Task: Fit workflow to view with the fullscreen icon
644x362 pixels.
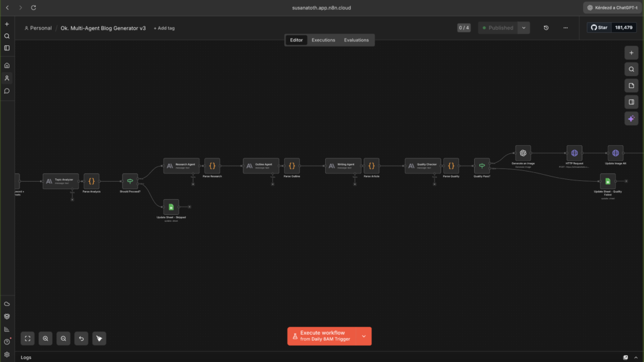Action: 28,338
